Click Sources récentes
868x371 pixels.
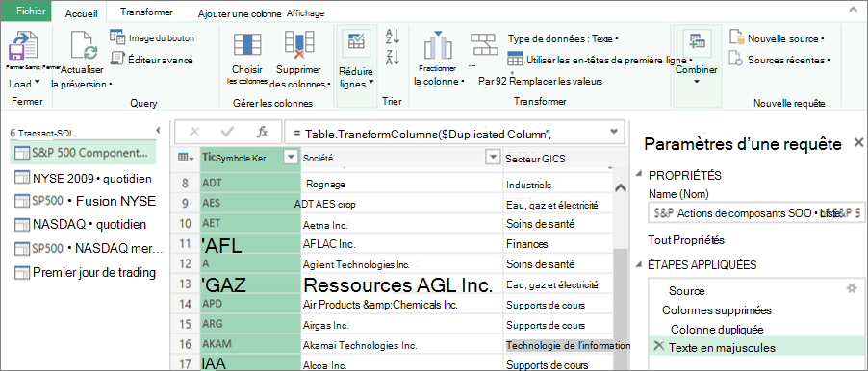coord(780,60)
